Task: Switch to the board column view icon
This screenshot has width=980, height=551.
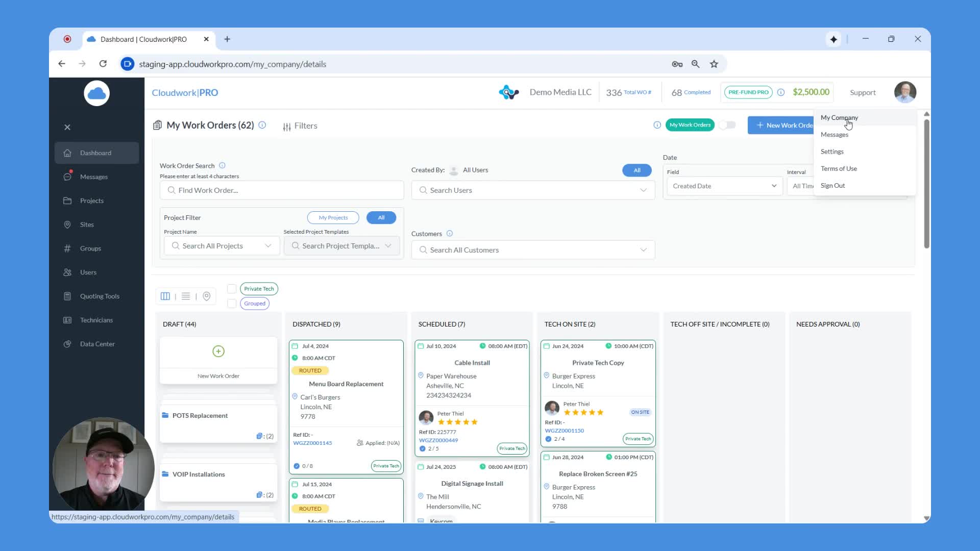Action: coord(165,296)
